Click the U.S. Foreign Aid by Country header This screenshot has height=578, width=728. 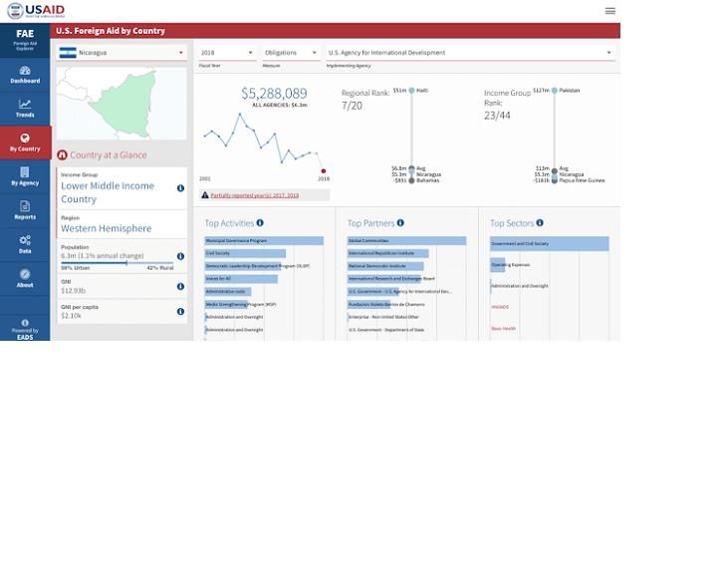111,31
